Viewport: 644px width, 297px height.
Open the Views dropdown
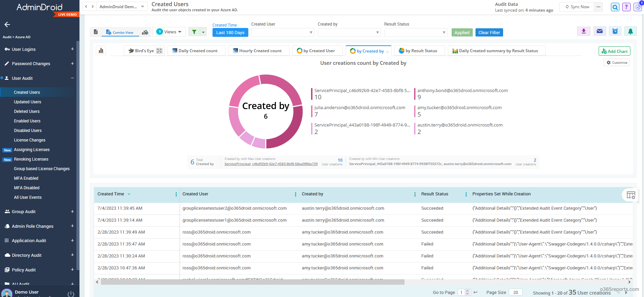pos(169,32)
